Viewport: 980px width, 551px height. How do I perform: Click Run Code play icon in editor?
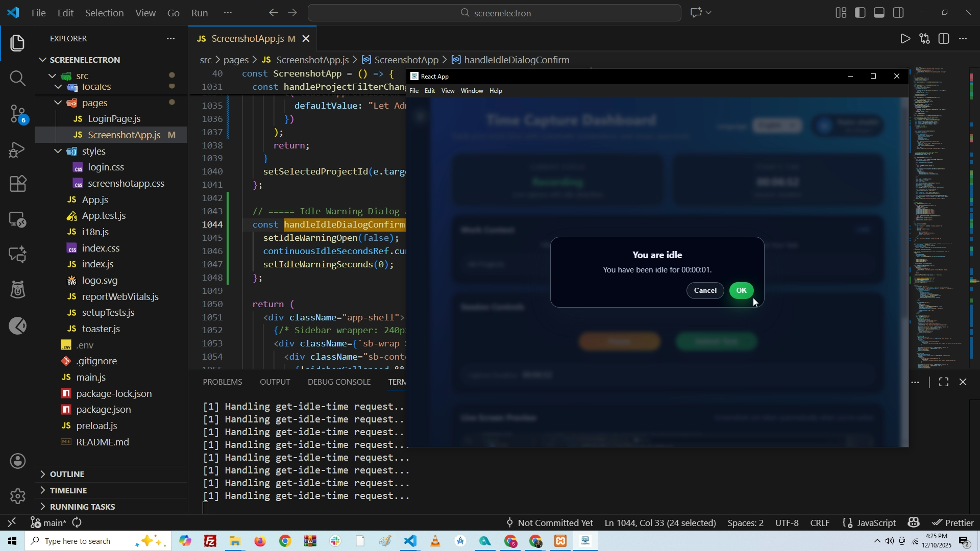click(905, 39)
